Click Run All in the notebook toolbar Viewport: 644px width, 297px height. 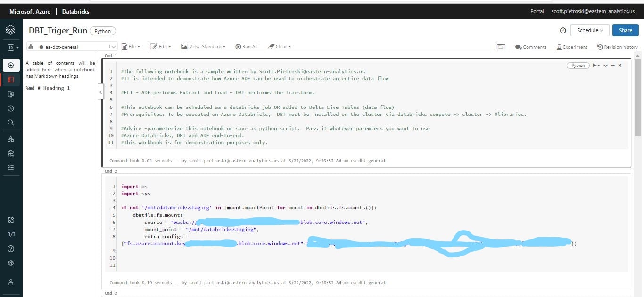point(247,47)
